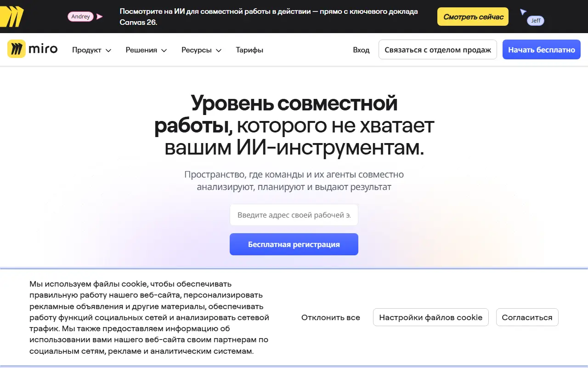588x368 pixels.
Task: Click the pink Andrey cursor tag
Action: 81,17
